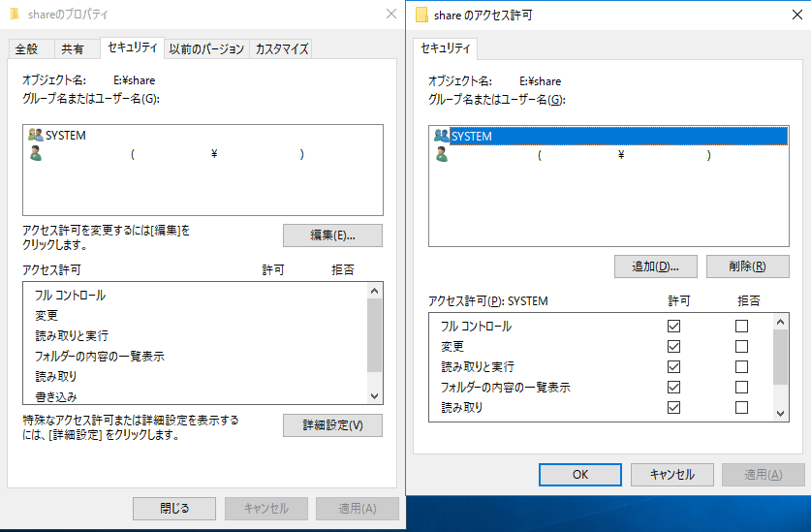The image size is (811, 532).
Task: Close the shareのプロパティ window
Action: (391, 14)
